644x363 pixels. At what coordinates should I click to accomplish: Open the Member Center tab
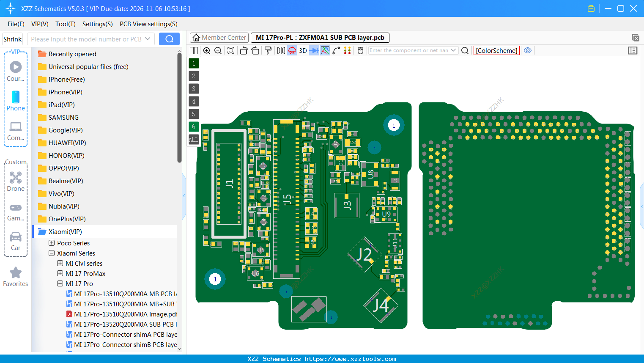[x=219, y=38]
